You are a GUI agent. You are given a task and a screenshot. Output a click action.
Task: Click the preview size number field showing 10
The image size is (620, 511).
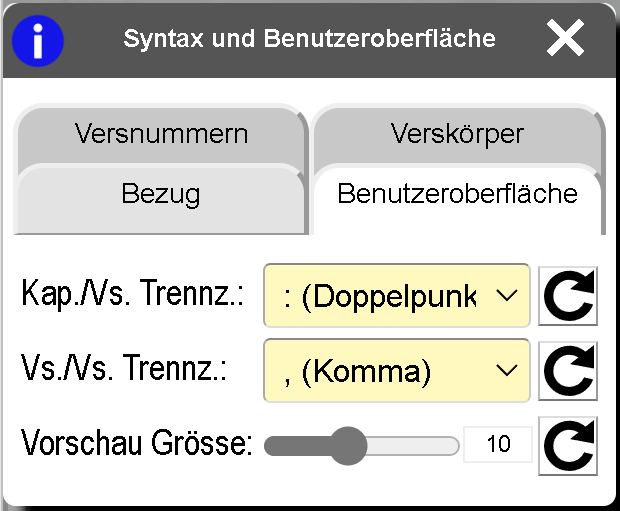coord(497,444)
